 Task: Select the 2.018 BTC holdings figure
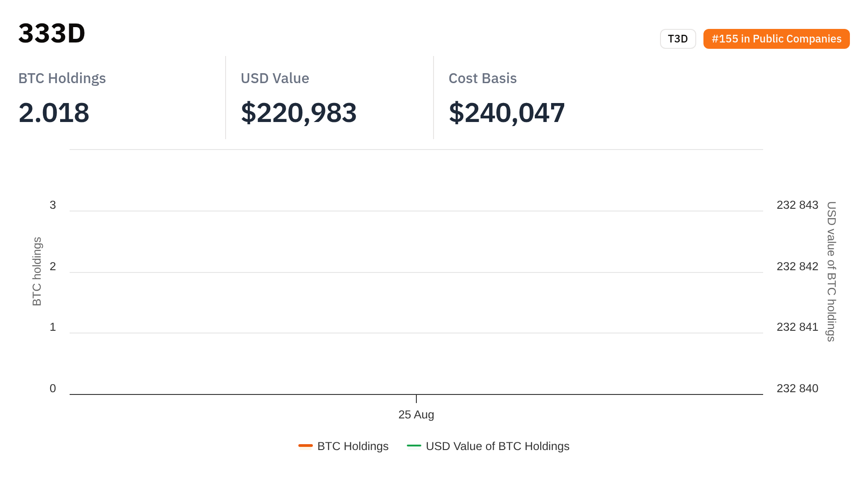54,113
